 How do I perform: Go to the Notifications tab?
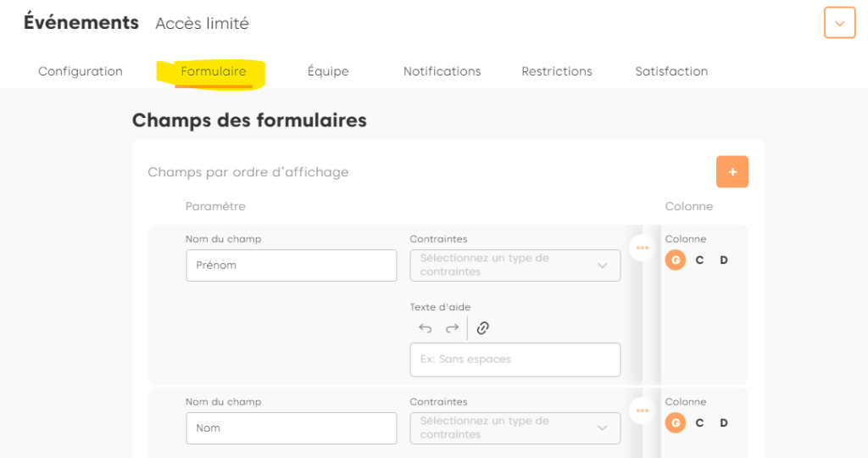click(x=442, y=71)
